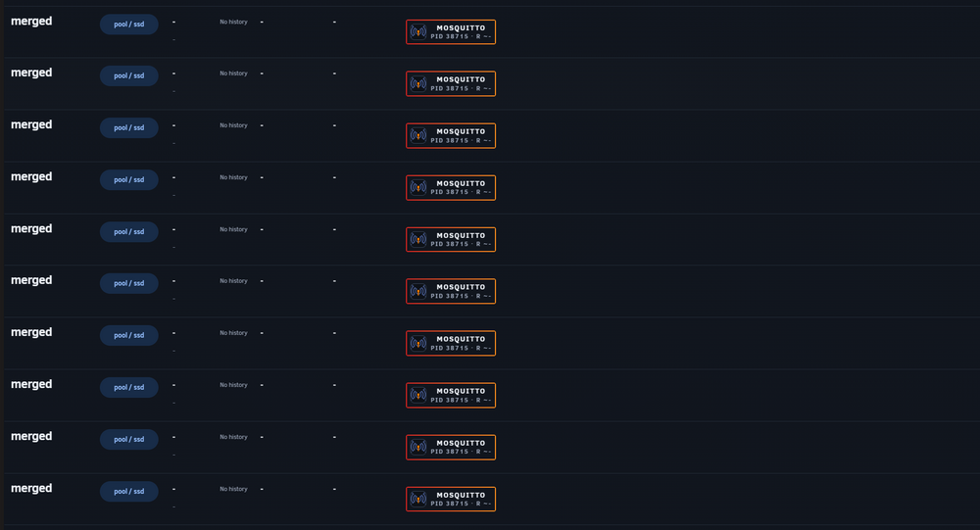This screenshot has width=980, height=530.
Task: Click the Mosquitto broadcast icon in first row
Action: [418, 32]
